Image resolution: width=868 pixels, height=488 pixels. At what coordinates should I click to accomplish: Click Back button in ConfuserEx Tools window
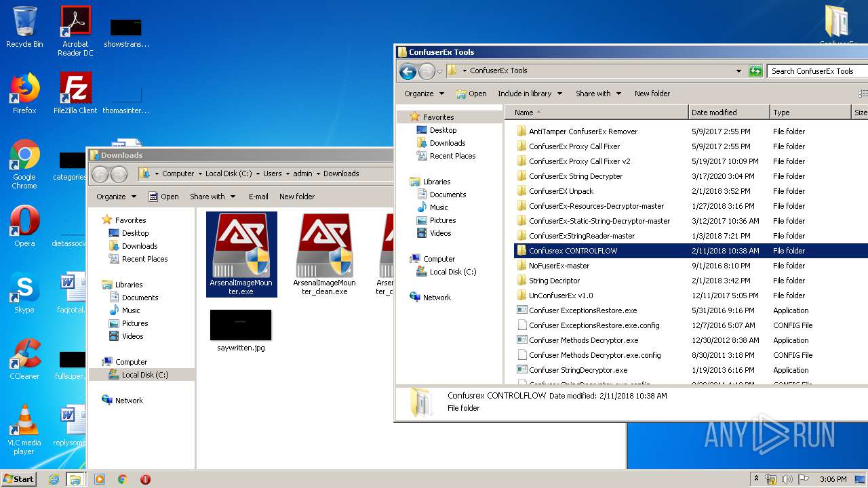[x=408, y=71]
